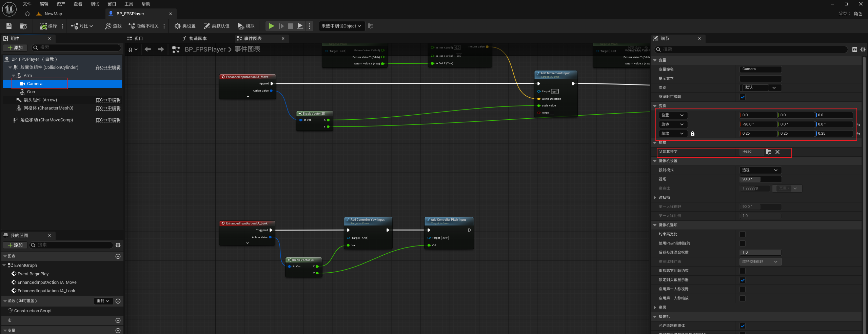This screenshot has height=334, width=868.
Task: Open the 我的蓝图 panel settings gear
Action: pos(118,245)
